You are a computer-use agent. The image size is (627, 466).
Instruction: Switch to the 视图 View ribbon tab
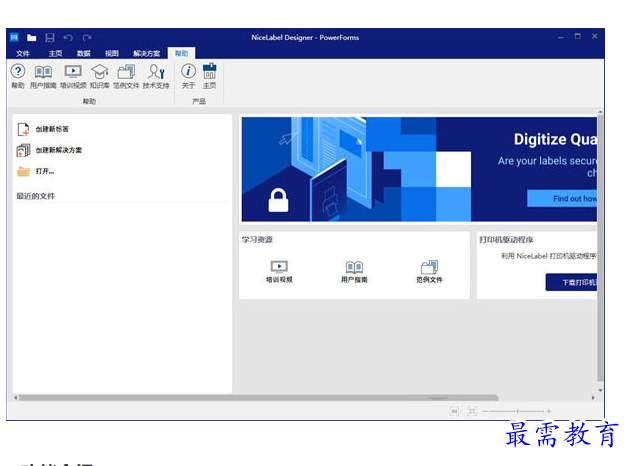coord(112,53)
